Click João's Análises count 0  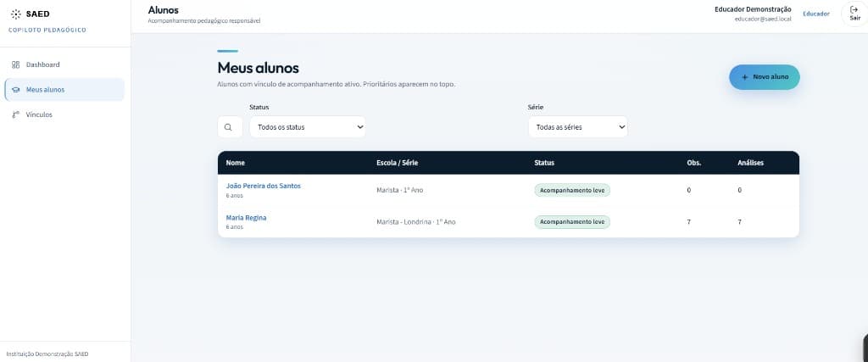(x=739, y=190)
